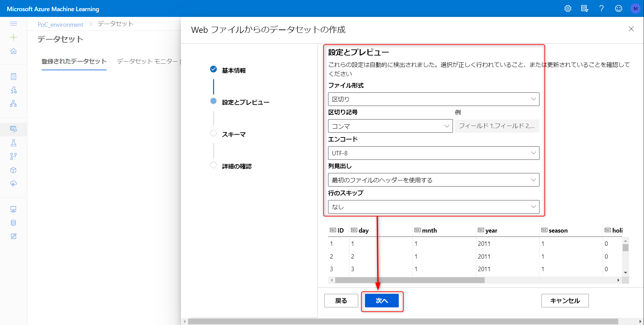Open Datastores cylinder icon in sidebar
Image resolution: width=644 pixels, height=325 pixels.
point(14,223)
